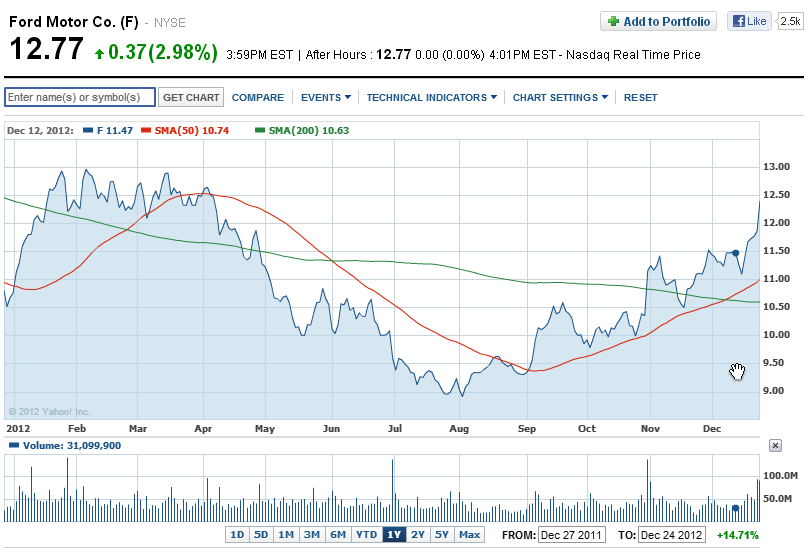
Task: Click the Dec 12 data point marker on price line
Action: tap(736, 253)
